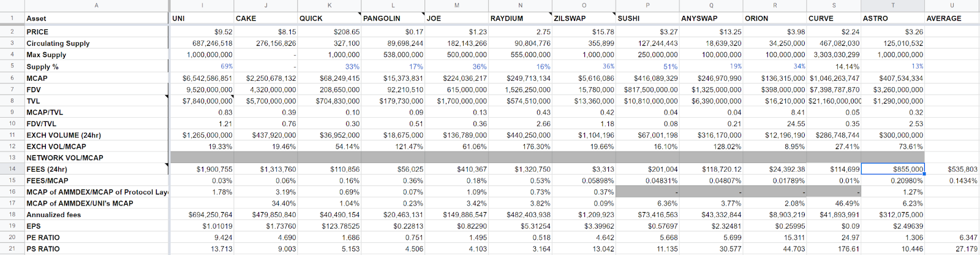
Task: Click the EXCH VOLUME (24hr) label
Action: [x=96, y=135]
